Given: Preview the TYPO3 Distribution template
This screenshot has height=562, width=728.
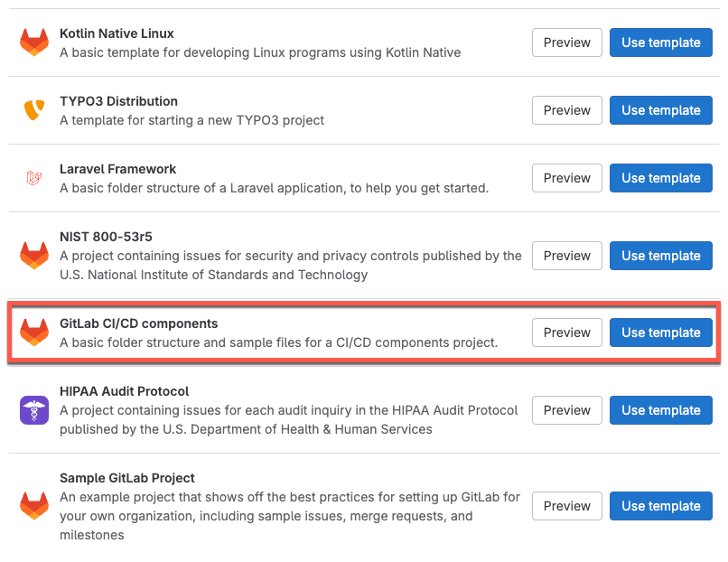Looking at the screenshot, I should [566, 110].
